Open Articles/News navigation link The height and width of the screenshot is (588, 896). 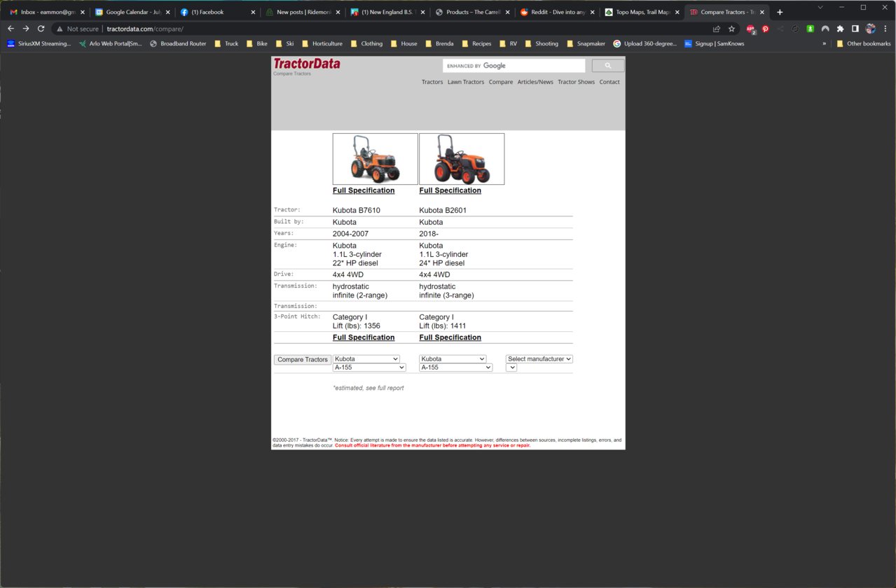(535, 82)
